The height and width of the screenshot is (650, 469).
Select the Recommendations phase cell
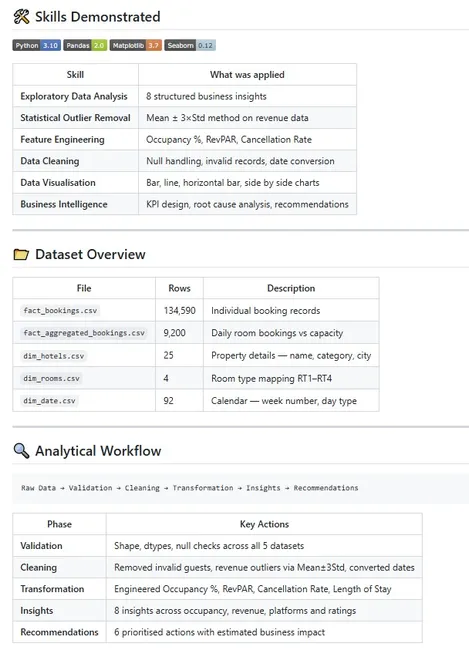coord(59,632)
